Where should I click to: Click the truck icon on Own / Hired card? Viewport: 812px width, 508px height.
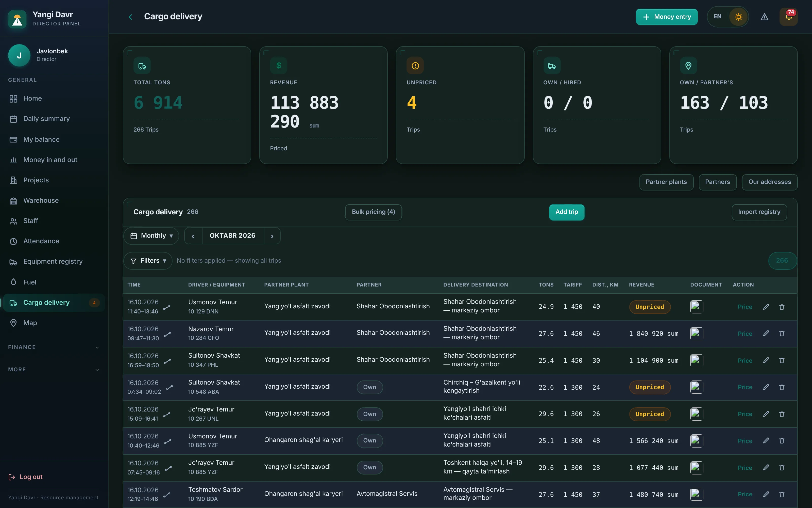[x=552, y=66]
